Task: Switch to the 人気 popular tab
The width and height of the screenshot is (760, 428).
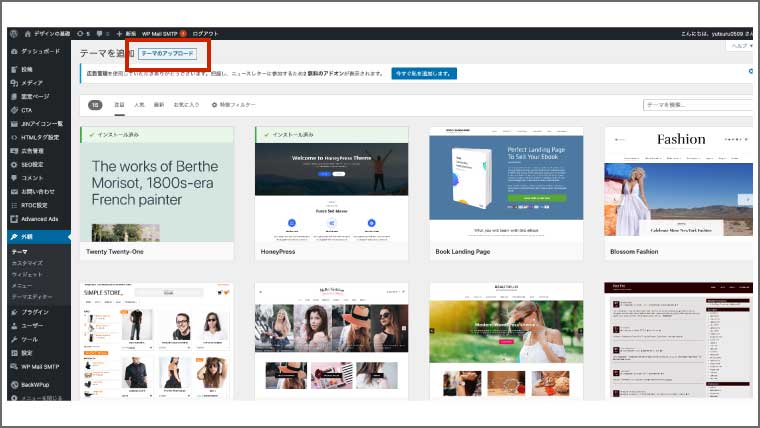Action: (139, 105)
